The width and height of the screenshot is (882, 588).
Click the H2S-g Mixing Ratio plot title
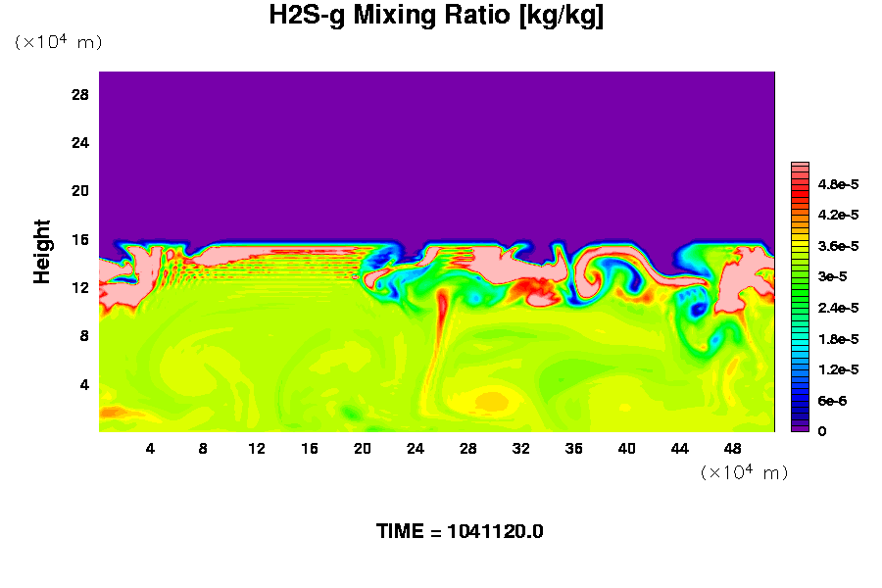point(436,17)
